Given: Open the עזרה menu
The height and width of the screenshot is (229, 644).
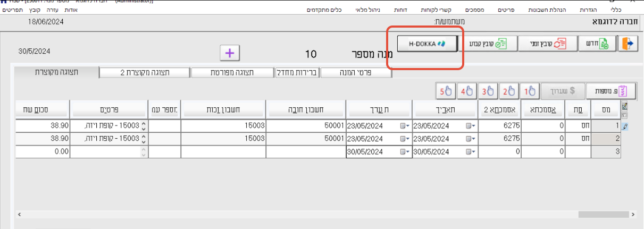Looking at the screenshot, I should tap(52, 10).
